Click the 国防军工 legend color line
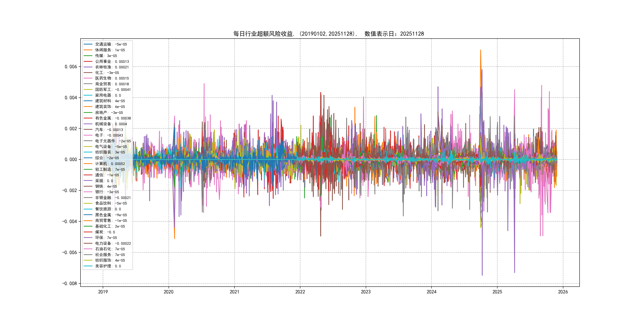 click(88, 89)
